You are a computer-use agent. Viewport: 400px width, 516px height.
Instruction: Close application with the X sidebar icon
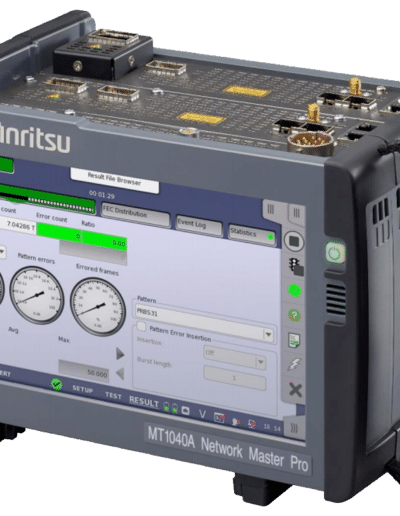tap(295, 390)
